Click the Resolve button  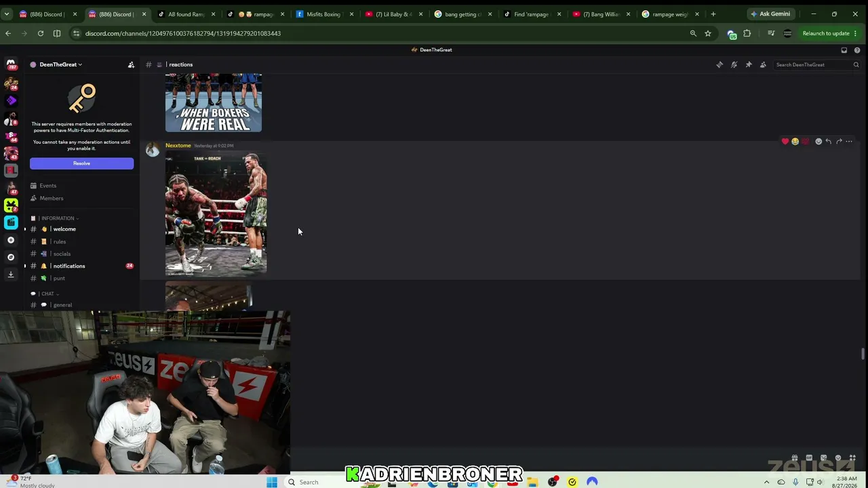click(81, 163)
